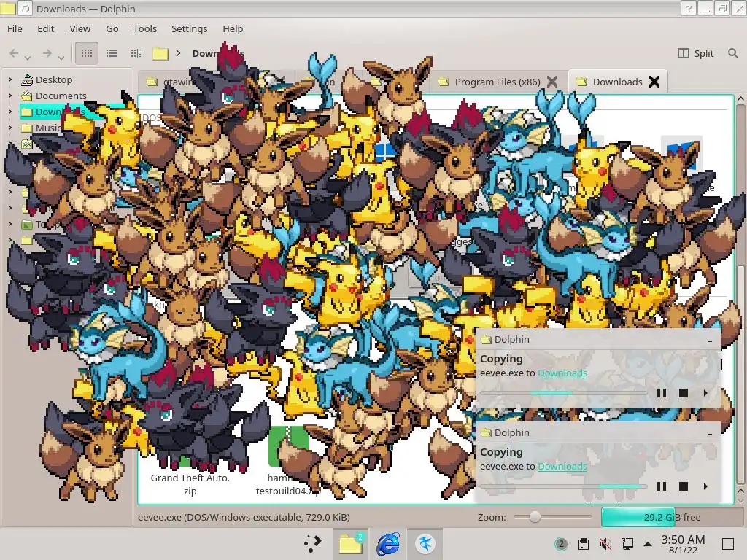Open the Go menu
This screenshot has height=560, width=747.
(x=112, y=28)
